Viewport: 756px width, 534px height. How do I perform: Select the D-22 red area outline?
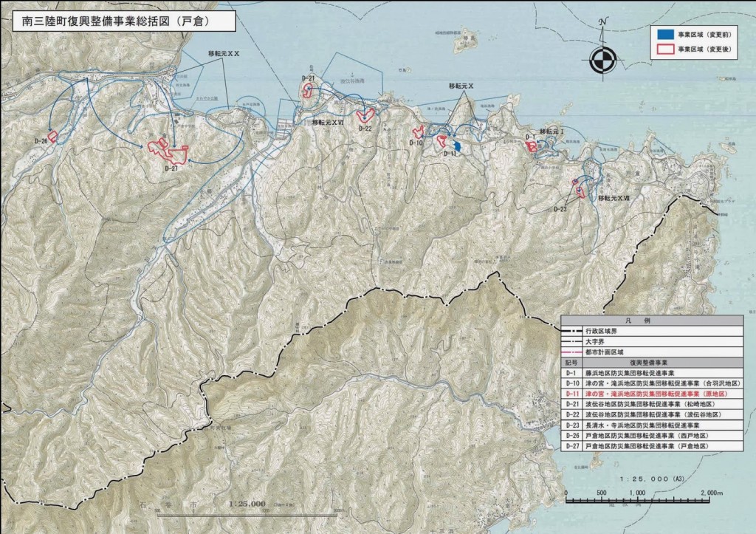pyautogui.click(x=365, y=114)
